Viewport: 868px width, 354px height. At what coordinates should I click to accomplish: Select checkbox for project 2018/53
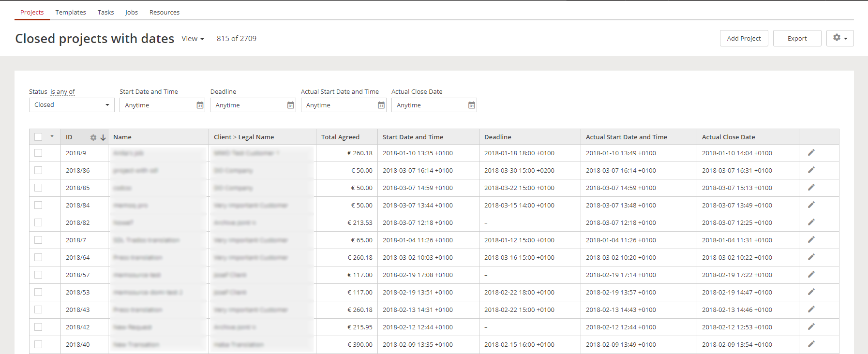coord(38,292)
